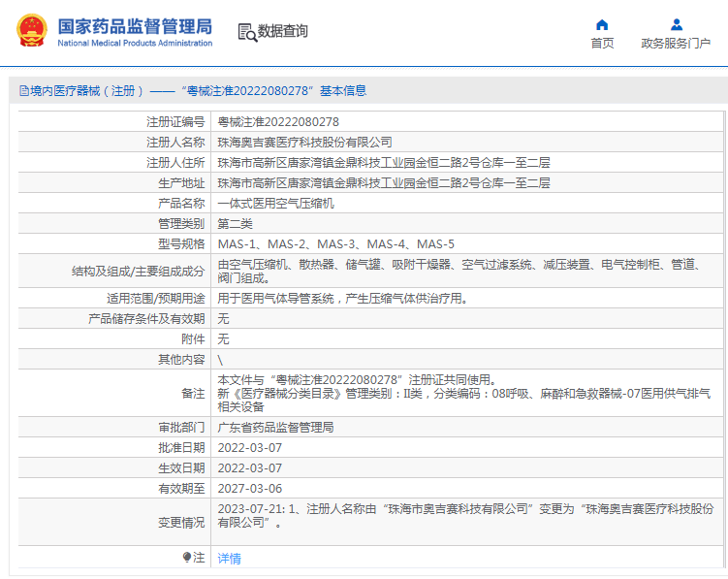Image resolution: width=728 pixels, height=579 pixels.
Task: Click 国家药品监督管理局 site title
Action: pyautogui.click(x=135, y=26)
